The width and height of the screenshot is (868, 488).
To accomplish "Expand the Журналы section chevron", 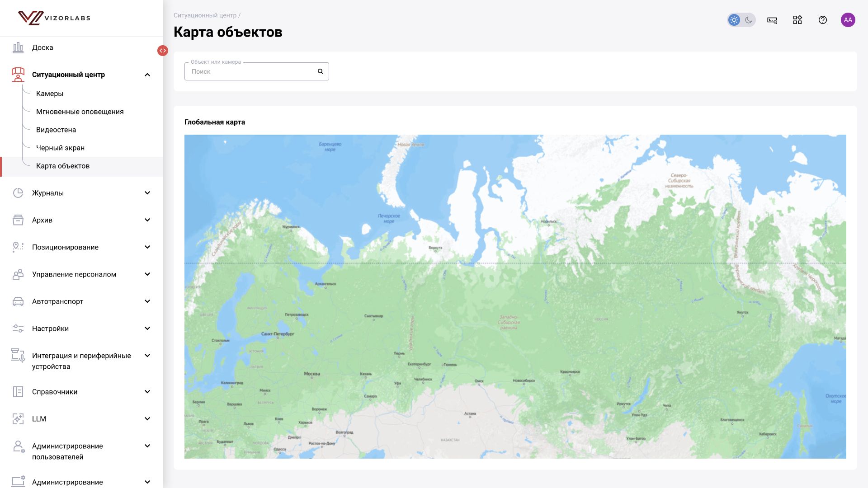I will coord(147,193).
